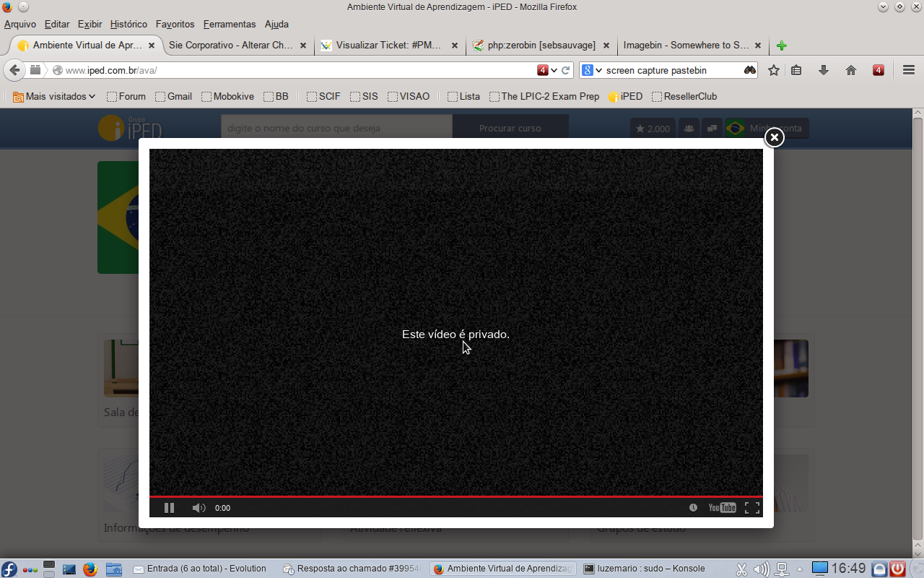Expand hidden system tray icons arrow

(799, 569)
